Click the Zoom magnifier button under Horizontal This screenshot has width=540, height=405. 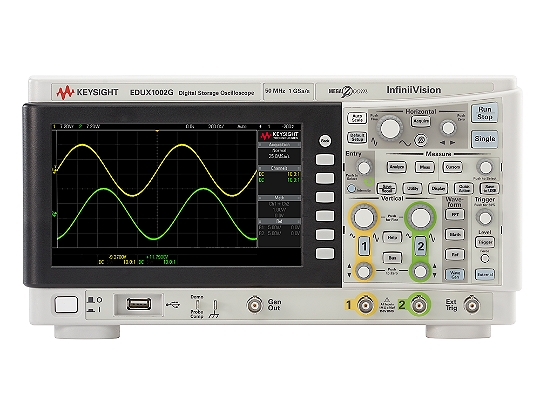click(420, 140)
